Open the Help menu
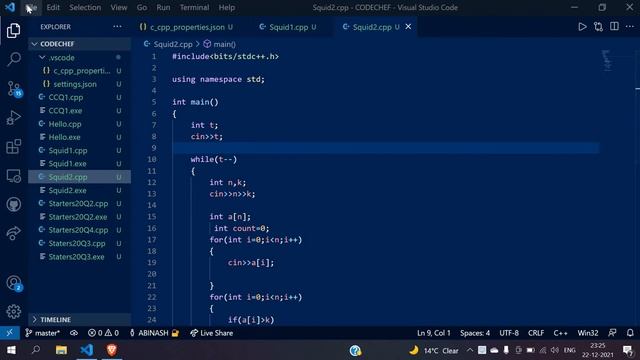The width and height of the screenshot is (640, 360). point(227,7)
